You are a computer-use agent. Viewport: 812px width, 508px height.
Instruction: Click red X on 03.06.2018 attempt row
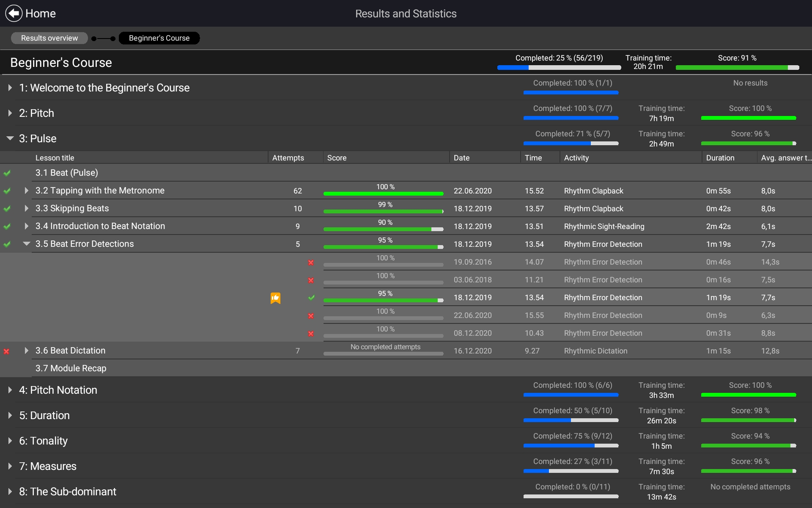tap(311, 280)
